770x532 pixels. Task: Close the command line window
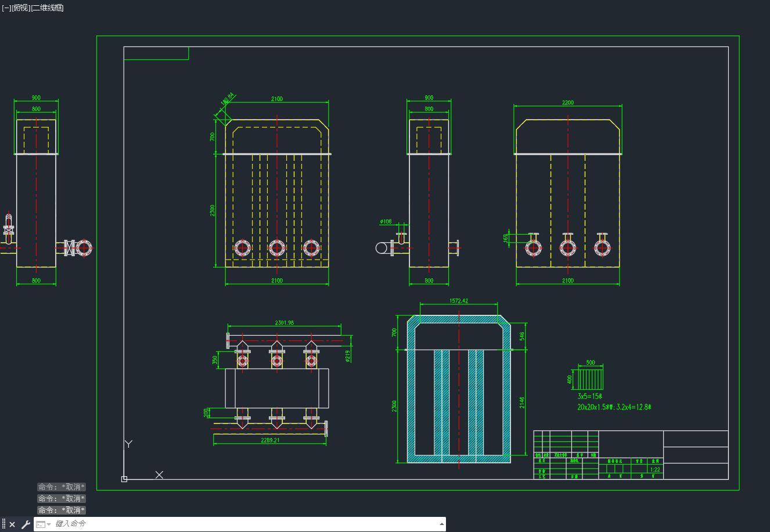click(12, 524)
